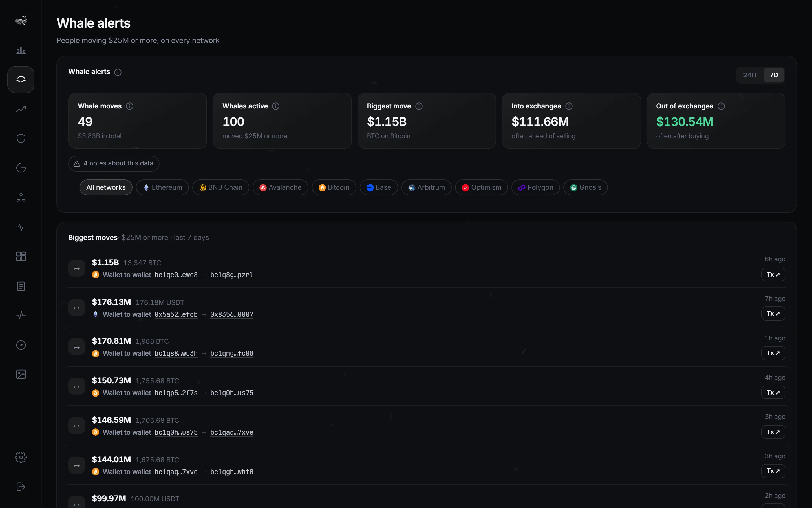This screenshot has height=508, width=812.
Task: Open Tx link for $170.81M move
Action: [x=773, y=353]
